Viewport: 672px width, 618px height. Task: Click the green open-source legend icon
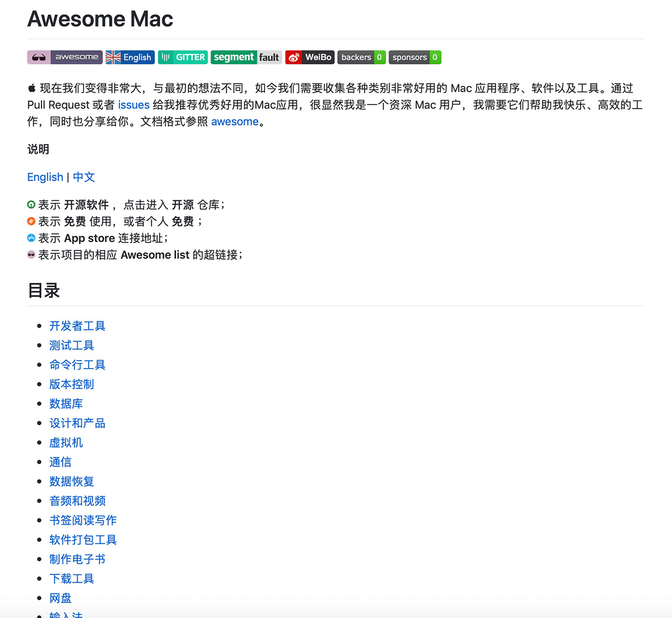coord(31,205)
